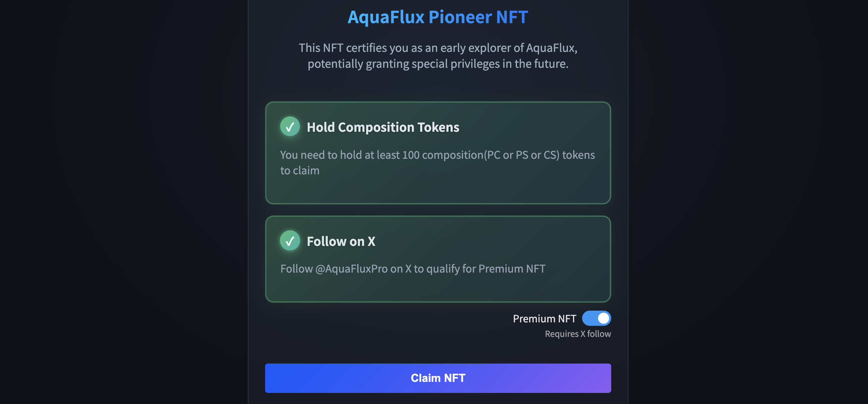Click the "to claim" text in the token card

click(300, 171)
